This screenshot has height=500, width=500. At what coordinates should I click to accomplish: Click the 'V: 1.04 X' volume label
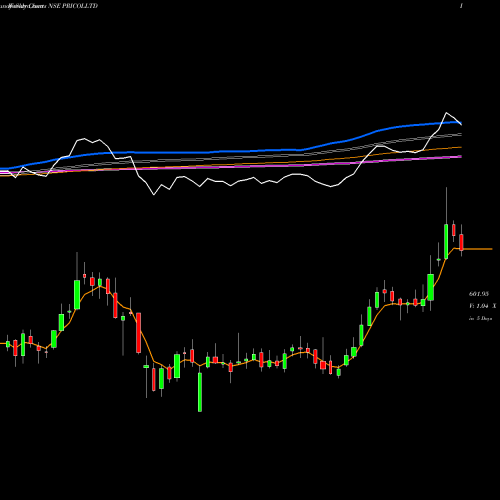tap(482, 306)
